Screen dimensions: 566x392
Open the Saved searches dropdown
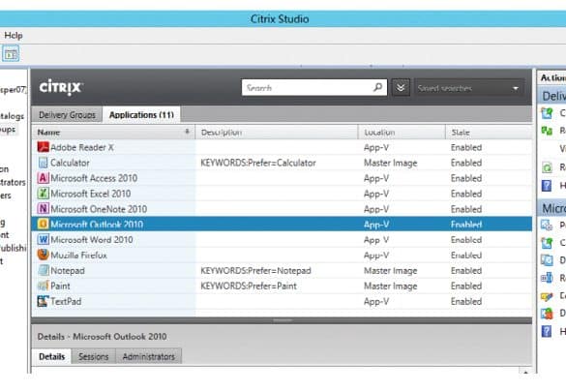[469, 88]
